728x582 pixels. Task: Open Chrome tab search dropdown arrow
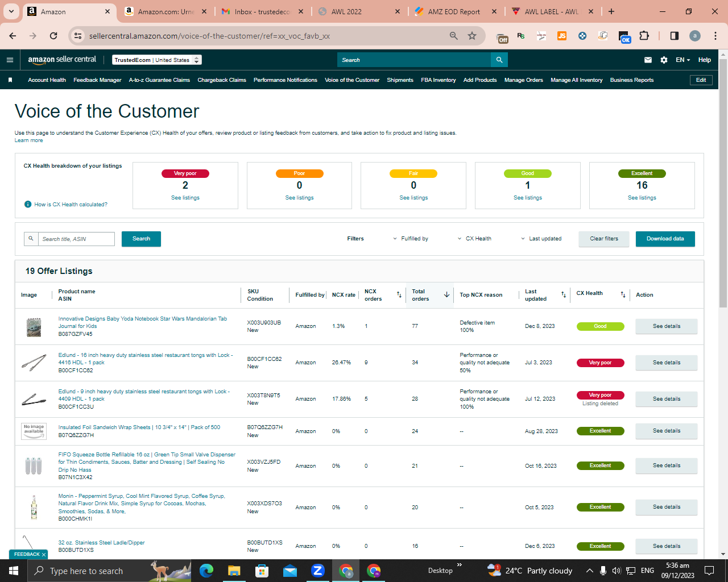pyautogui.click(x=11, y=11)
